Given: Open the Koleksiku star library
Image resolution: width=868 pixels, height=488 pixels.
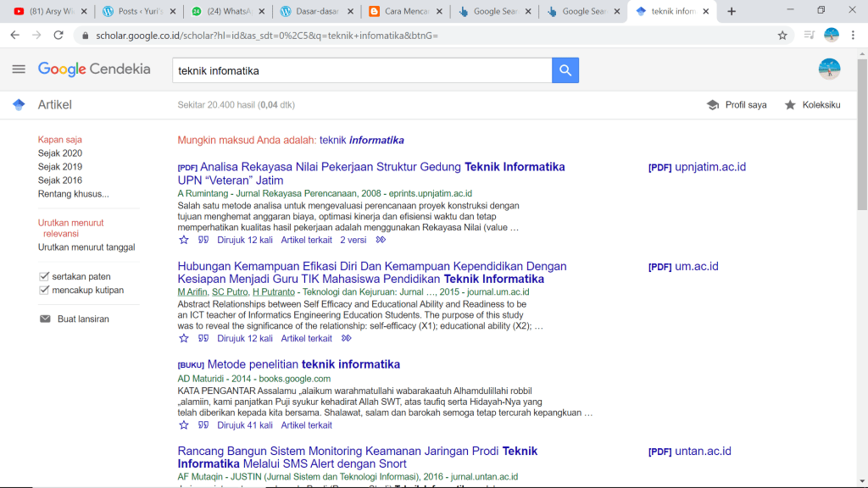Looking at the screenshot, I should pyautogui.click(x=812, y=105).
